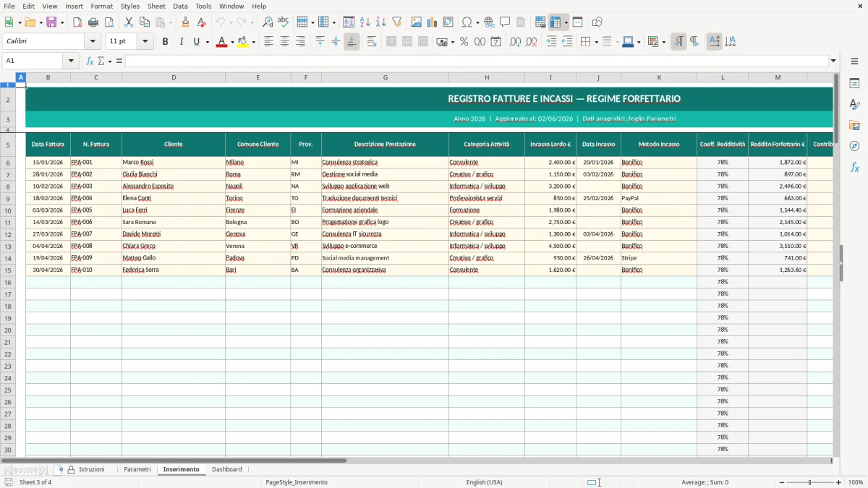Open sidebar settings hamburger menu
This screenshot has width=868, height=488.
coord(854,61)
